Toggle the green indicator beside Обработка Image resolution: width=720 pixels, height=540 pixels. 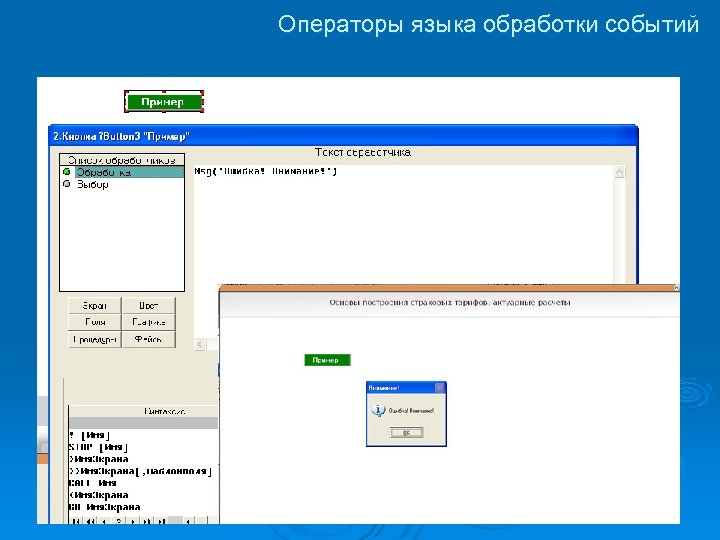(67, 172)
